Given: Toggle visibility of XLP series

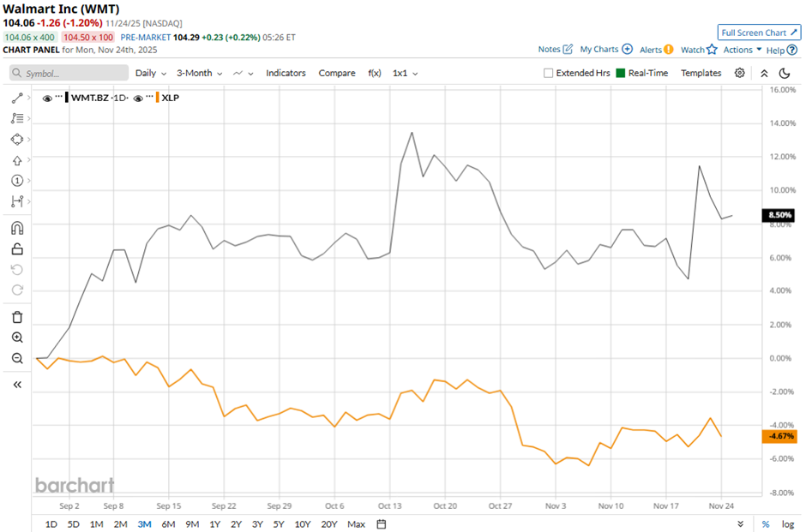Looking at the screenshot, I should pyautogui.click(x=138, y=98).
